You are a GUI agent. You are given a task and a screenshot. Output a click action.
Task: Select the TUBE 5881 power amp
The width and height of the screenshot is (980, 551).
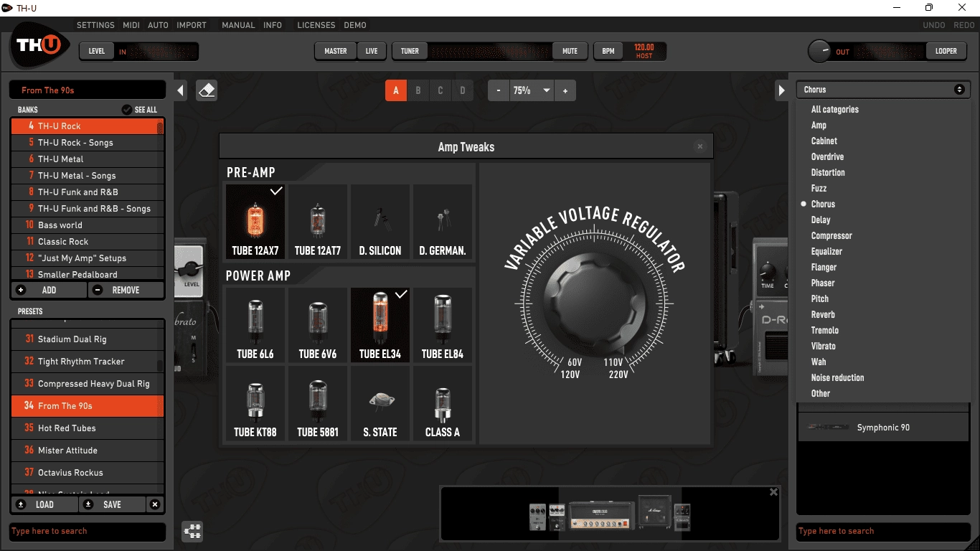318,403
